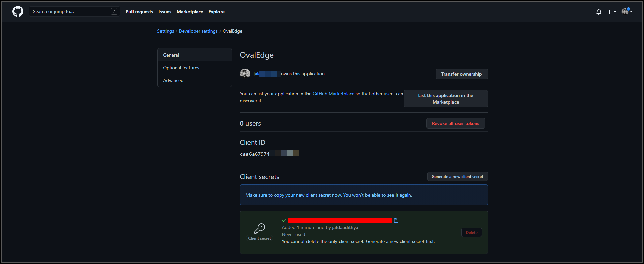Expand the plus create-new dropdown
This screenshot has width=644, height=264.
pos(612,12)
